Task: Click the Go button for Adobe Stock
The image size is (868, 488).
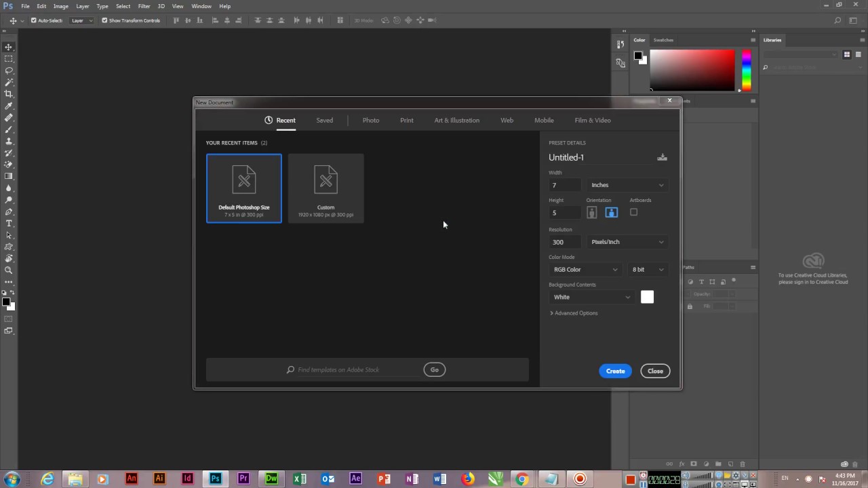Action: point(435,369)
